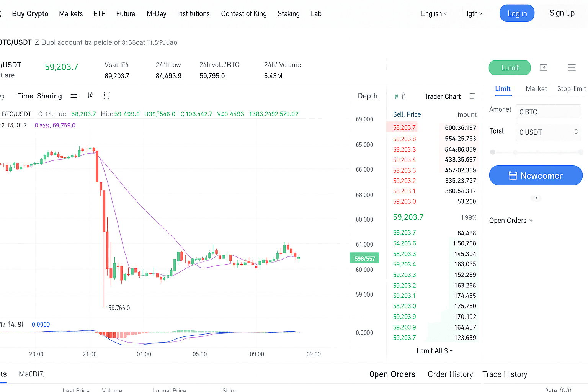Click the 59,766.0 low price label on chart
Image resolution: width=588 pixels, height=392 pixels.
click(119, 308)
